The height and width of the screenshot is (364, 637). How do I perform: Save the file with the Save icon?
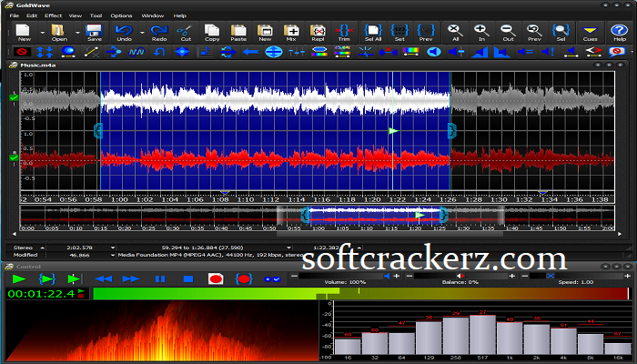[95, 33]
